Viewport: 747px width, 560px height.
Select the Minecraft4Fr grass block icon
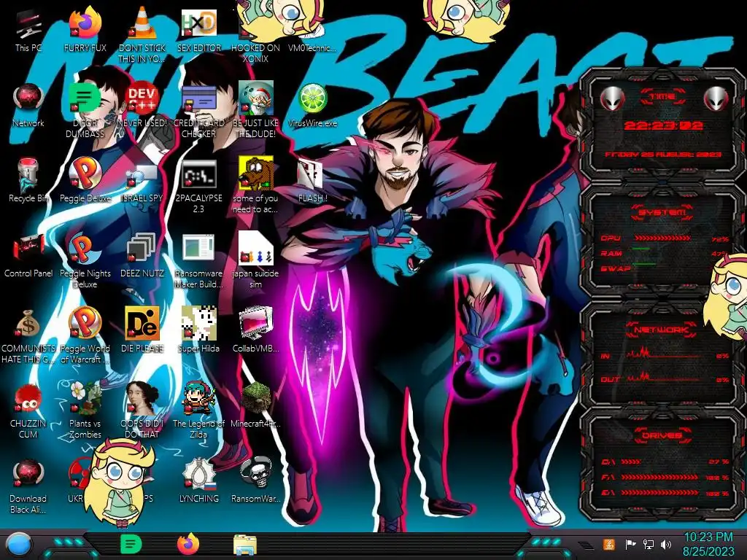tap(255, 405)
